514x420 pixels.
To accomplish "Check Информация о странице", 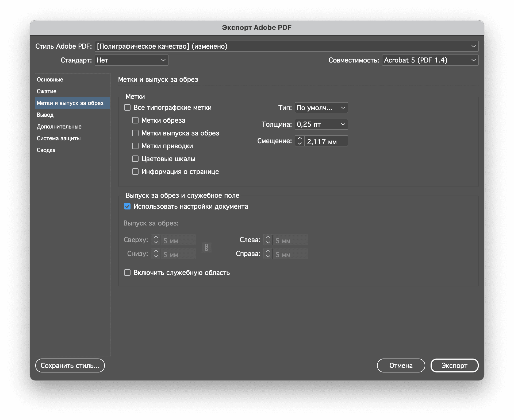I will tap(135, 172).
